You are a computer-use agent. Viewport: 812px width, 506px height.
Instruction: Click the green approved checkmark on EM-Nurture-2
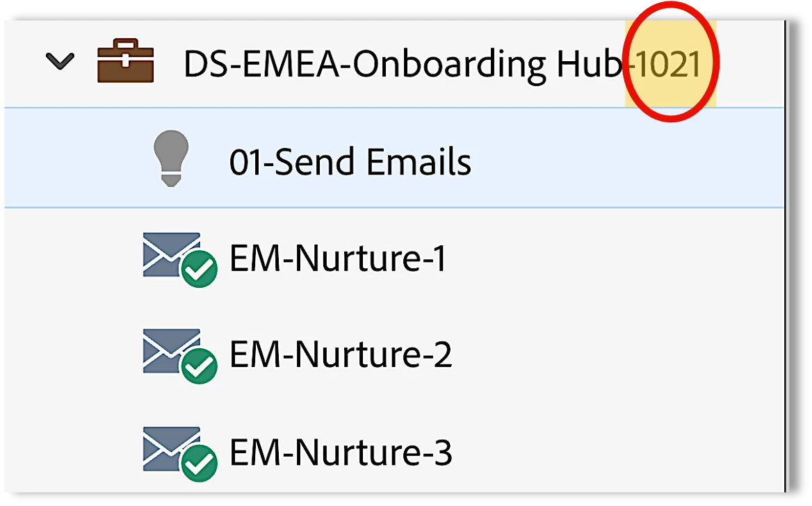[199, 366]
